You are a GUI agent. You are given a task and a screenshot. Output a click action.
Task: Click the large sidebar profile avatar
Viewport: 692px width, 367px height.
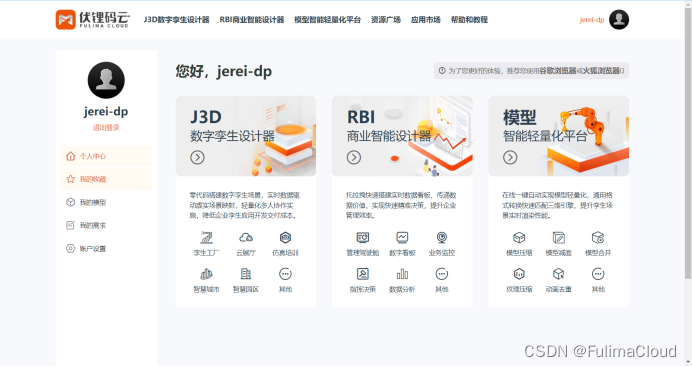click(x=106, y=80)
